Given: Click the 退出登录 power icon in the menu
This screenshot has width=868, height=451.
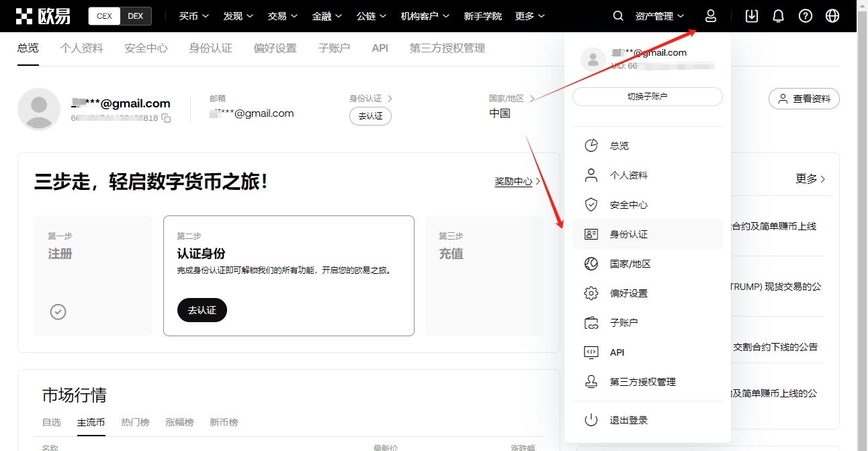Looking at the screenshot, I should (x=591, y=420).
